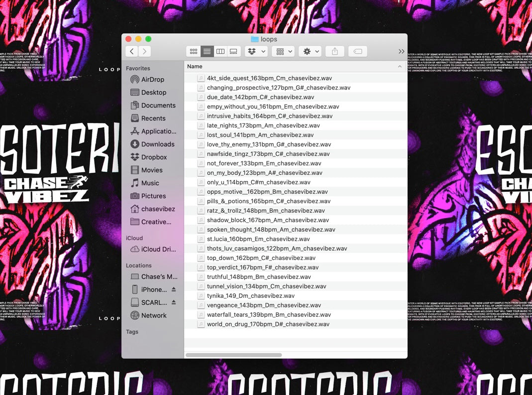The image size is (532, 395).
Task: Select nawfside_tingz_173bpm_C#_chasevibez.wav
Action: click(x=296, y=154)
